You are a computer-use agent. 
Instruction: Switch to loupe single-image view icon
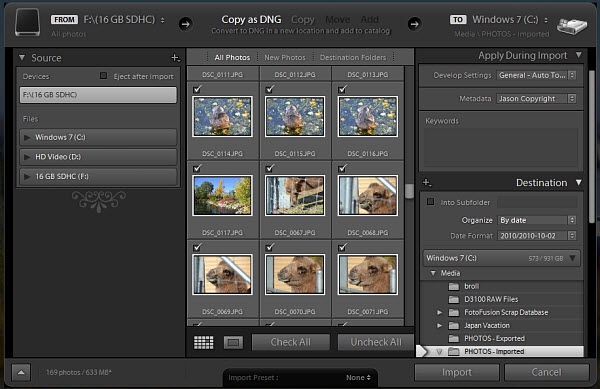233,342
